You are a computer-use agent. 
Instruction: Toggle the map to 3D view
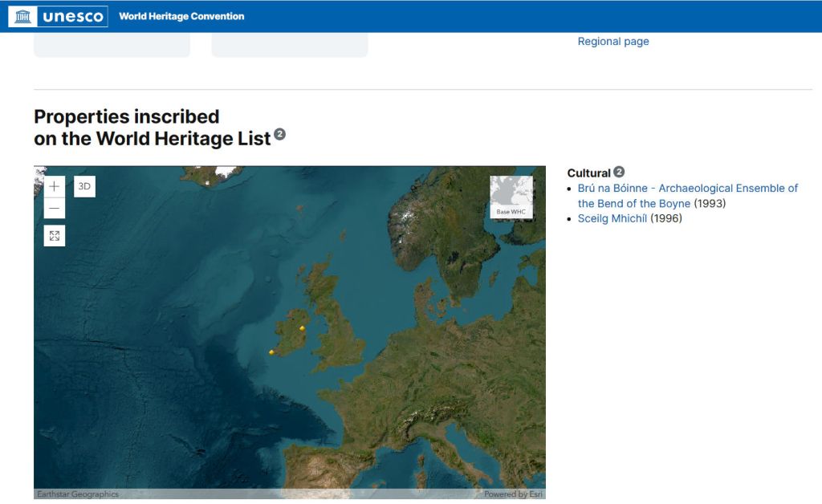pyautogui.click(x=84, y=186)
